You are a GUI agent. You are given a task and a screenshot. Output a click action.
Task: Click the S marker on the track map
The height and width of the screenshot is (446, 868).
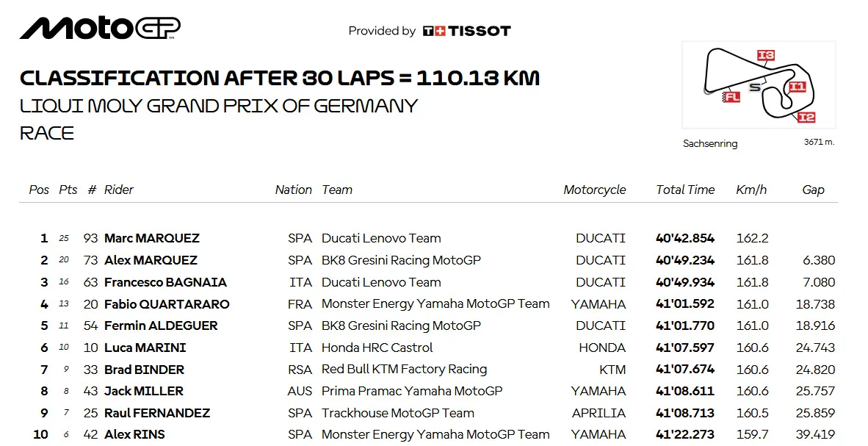pos(754,87)
